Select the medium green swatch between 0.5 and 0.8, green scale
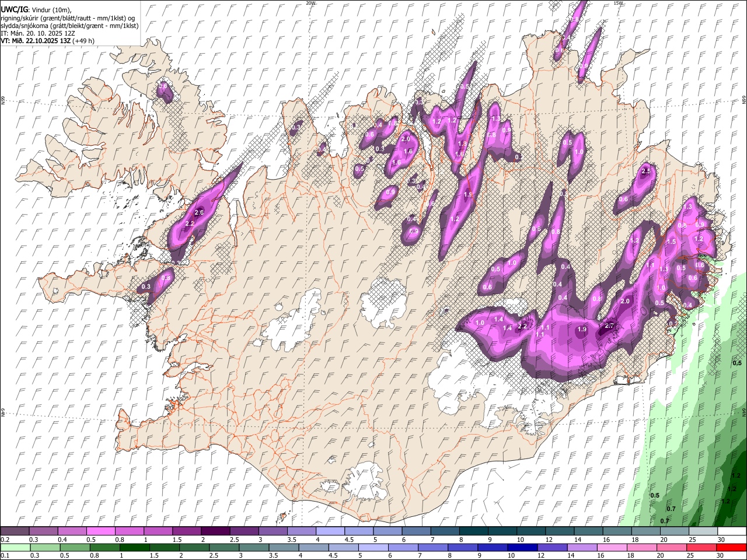The image size is (747, 560). [75, 547]
